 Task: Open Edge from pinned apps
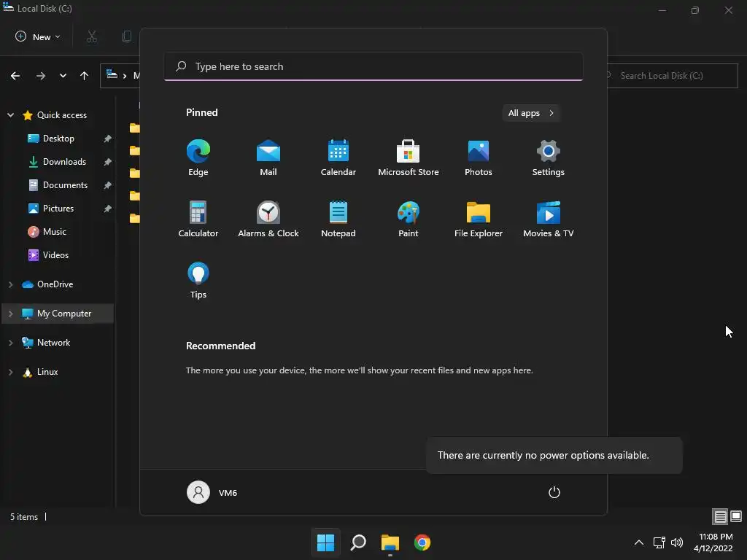198,158
